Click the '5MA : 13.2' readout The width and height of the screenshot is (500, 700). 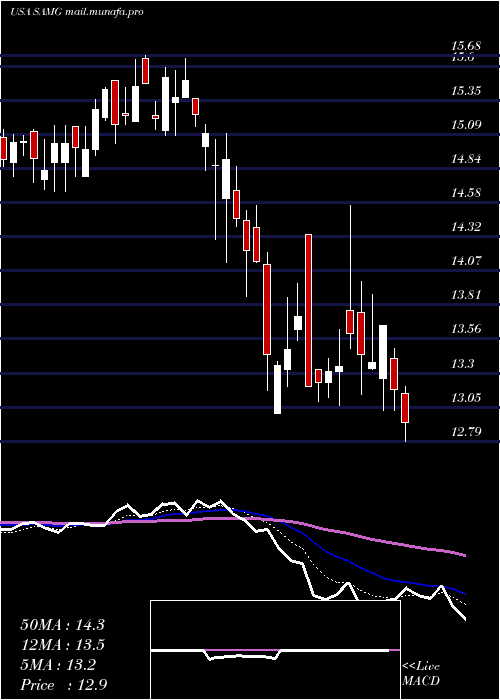(x=58, y=665)
